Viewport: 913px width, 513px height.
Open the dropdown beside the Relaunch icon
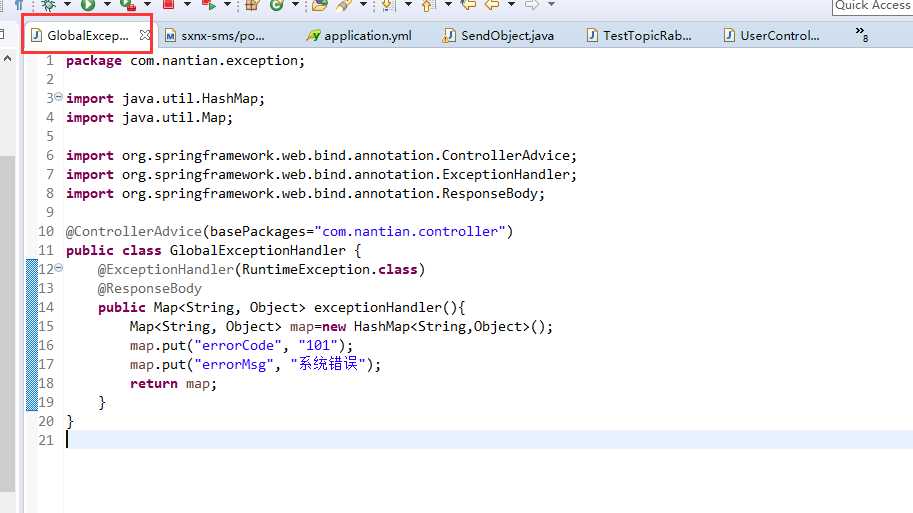228,5
